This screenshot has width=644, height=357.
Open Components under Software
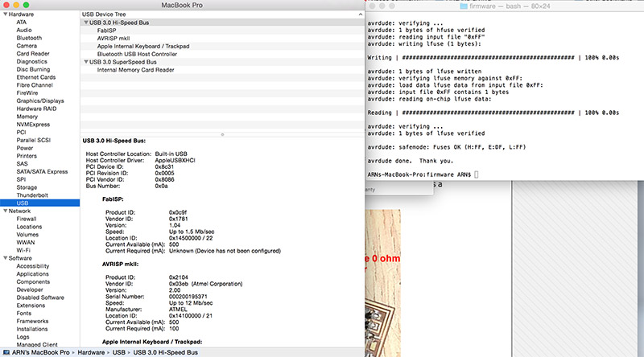(33, 282)
